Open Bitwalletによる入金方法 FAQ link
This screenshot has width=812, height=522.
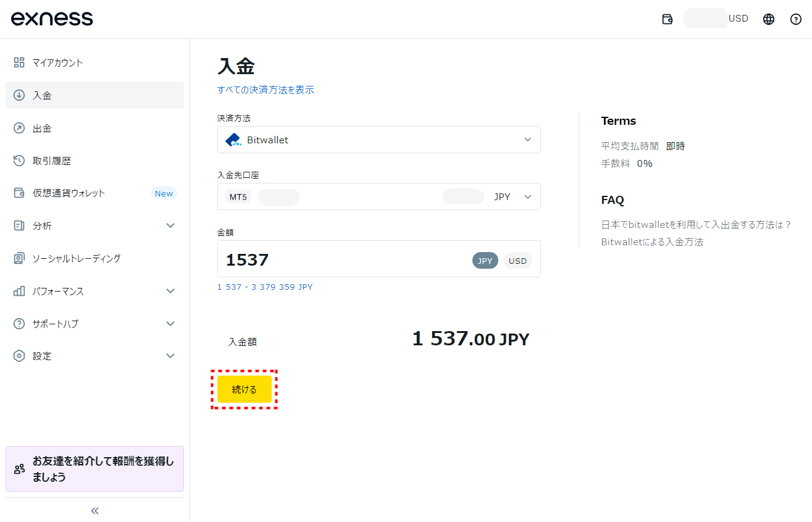tap(652, 242)
